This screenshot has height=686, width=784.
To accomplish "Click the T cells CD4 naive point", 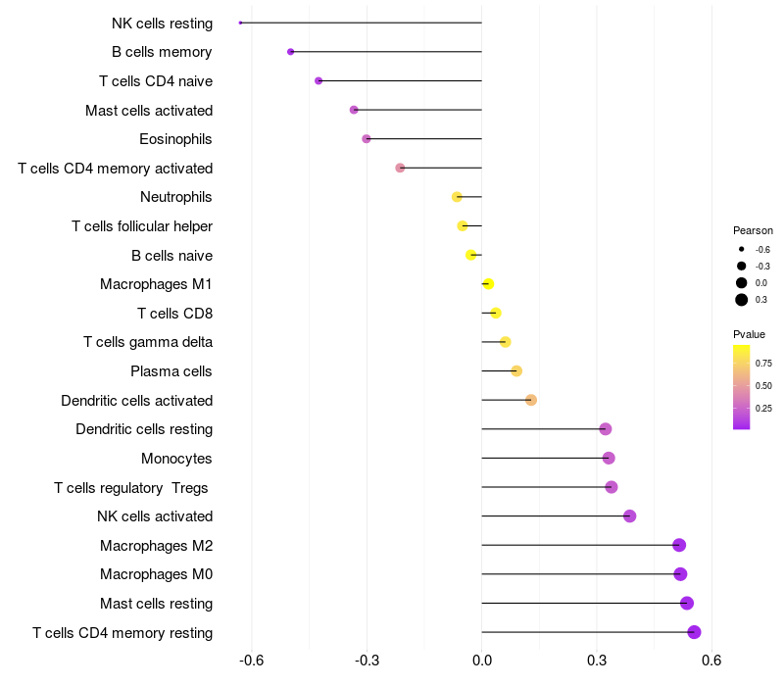I will [x=318, y=80].
